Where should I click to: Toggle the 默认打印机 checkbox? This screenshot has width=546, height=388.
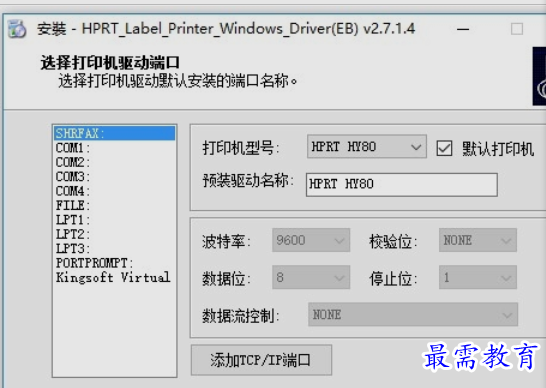coord(444,148)
